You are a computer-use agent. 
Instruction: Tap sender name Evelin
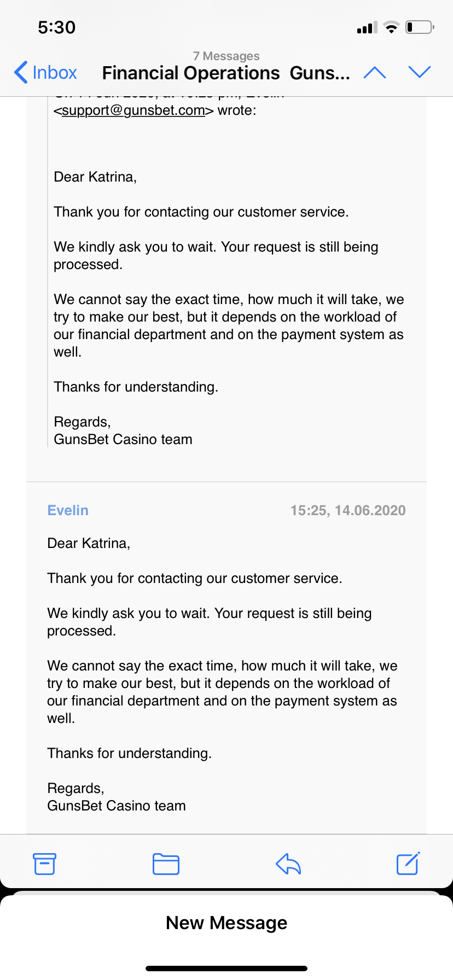click(x=68, y=510)
